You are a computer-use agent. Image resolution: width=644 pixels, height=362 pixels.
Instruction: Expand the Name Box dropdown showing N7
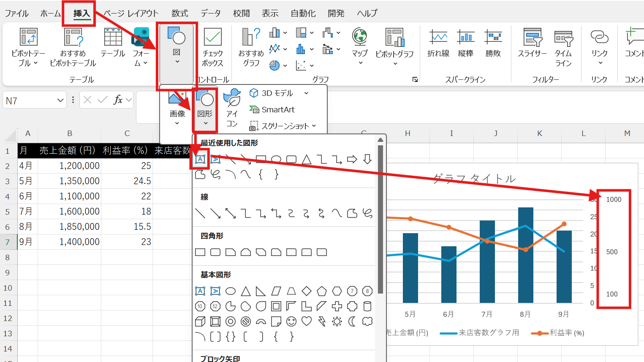pos(60,101)
